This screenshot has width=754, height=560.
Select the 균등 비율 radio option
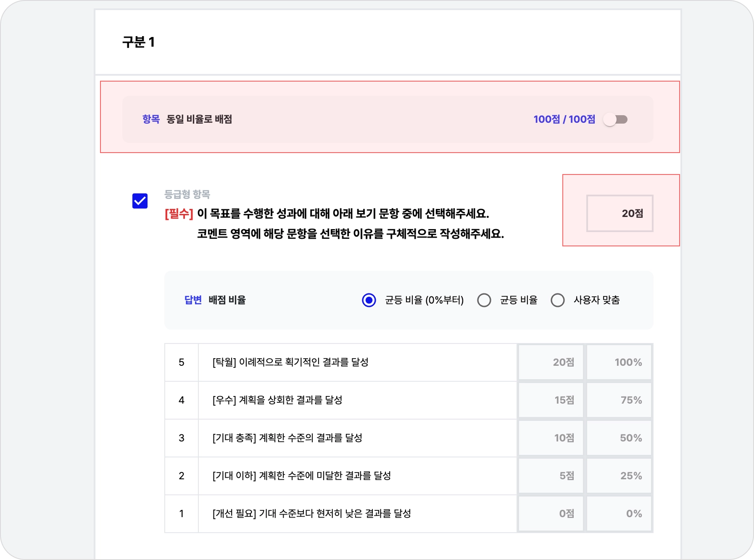tap(484, 300)
